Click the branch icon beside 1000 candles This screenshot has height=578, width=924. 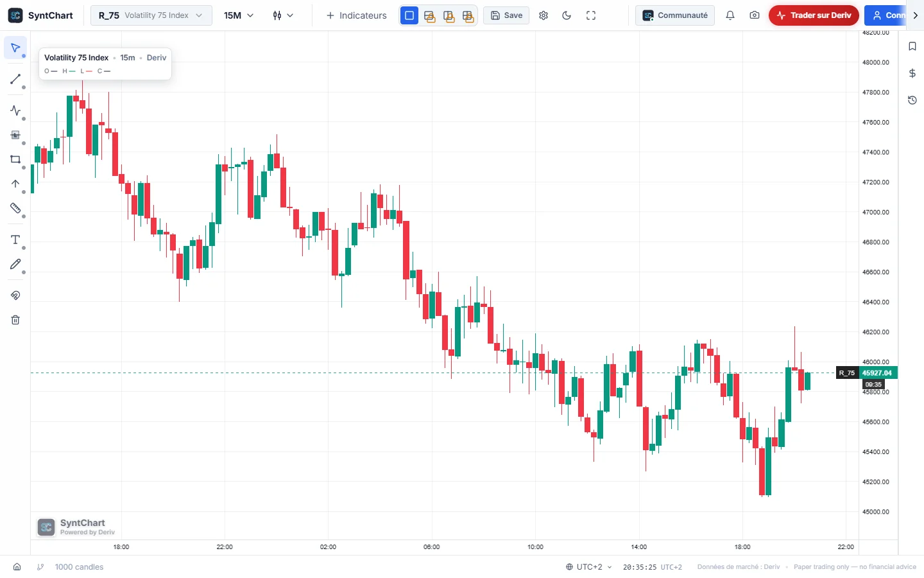point(40,567)
